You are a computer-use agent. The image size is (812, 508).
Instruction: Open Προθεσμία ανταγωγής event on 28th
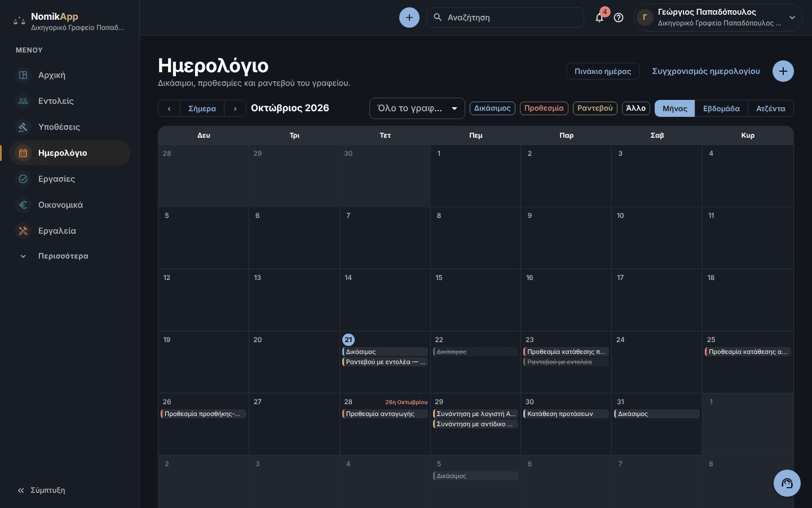click(x=385, y=414)
